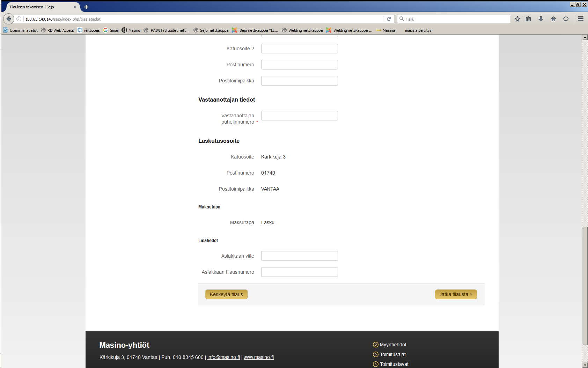Click the 01740 postal code text
The image size is (588, 368).
(x=268, y=173)
